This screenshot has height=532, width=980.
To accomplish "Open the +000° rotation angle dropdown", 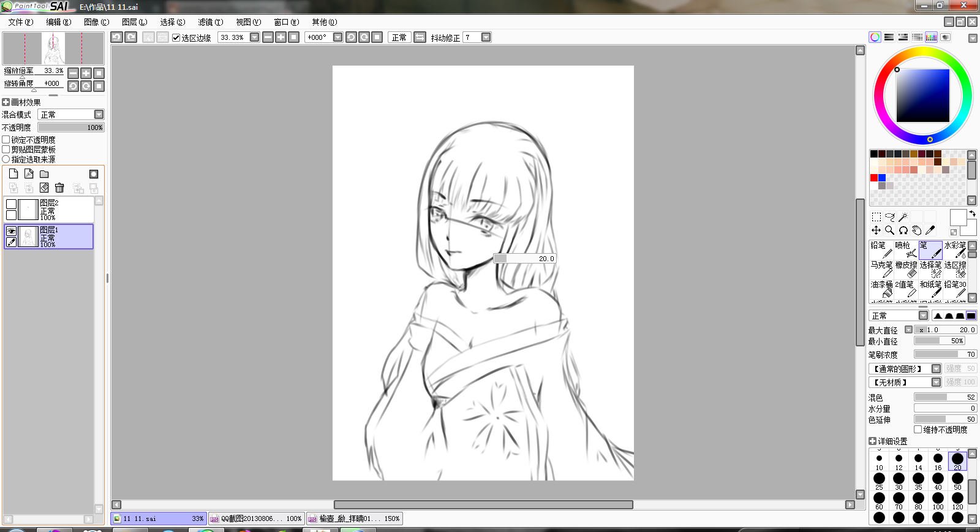I will coord(337,37).
